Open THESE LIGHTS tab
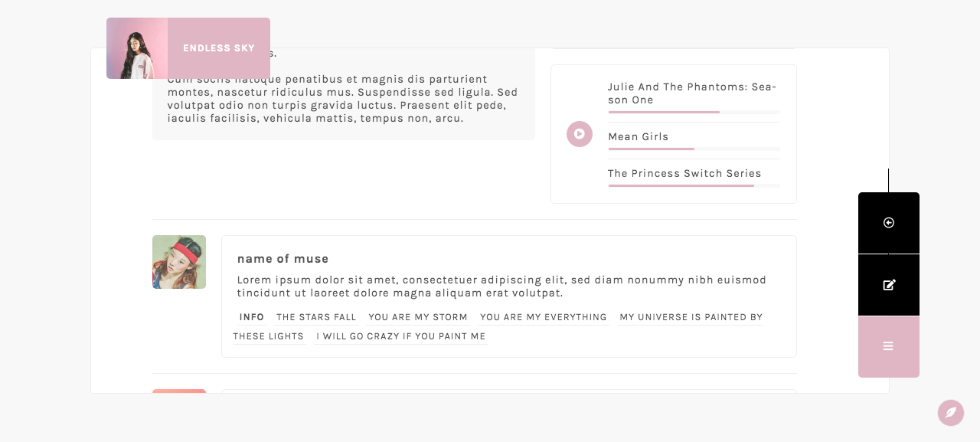This screenshot has width=980, height=442. [269, 336]
